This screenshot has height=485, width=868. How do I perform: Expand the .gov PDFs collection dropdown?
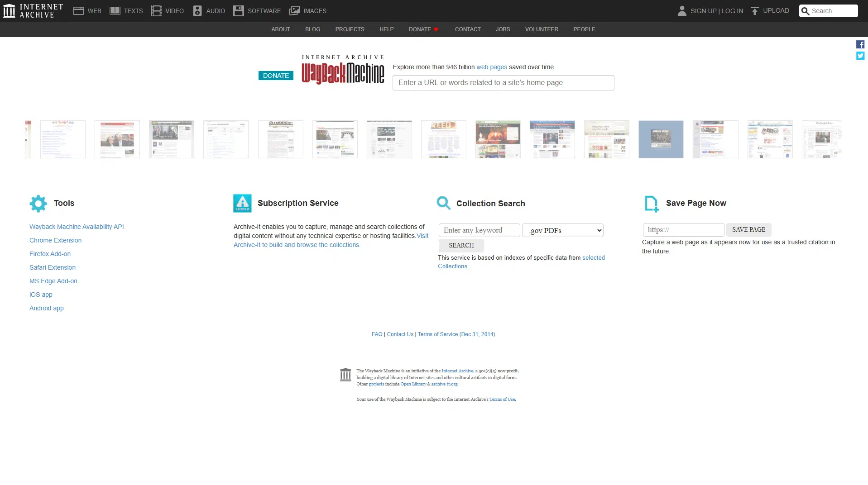[562, 230]
